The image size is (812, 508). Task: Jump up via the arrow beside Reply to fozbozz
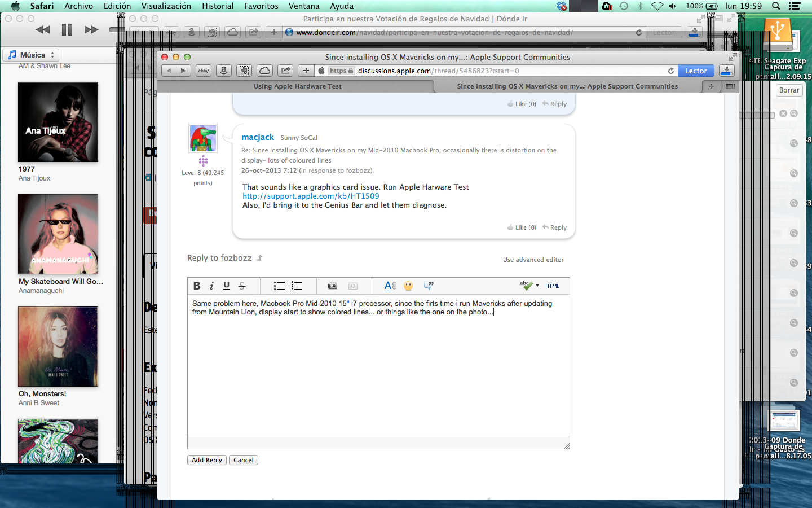tap(259, 258)
